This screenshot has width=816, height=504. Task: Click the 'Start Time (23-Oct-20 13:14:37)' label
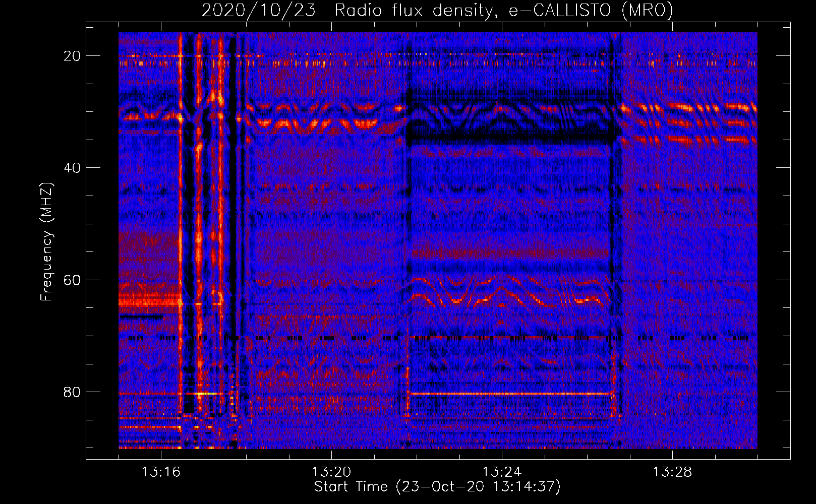coord(437,487)
